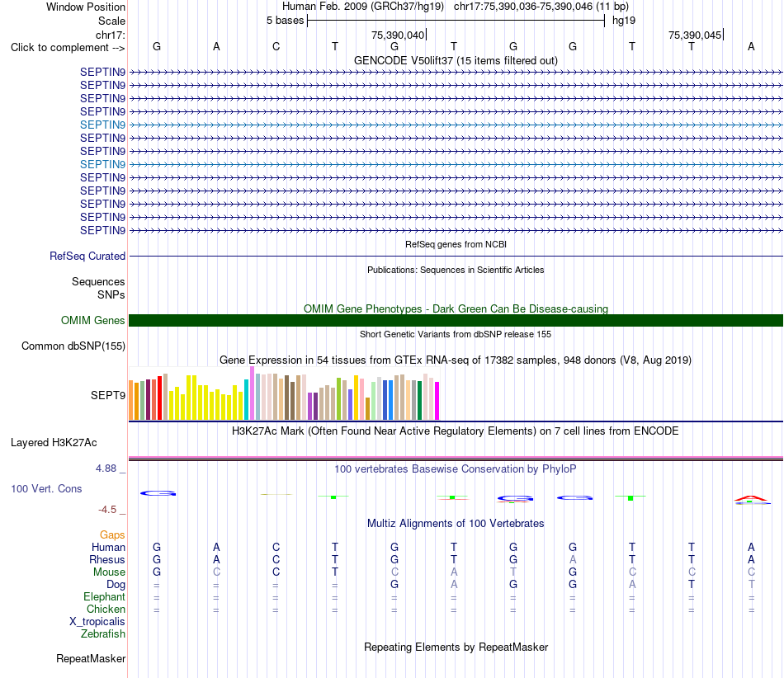Click the 75,390,040 position marker

[x=398, y=35]
